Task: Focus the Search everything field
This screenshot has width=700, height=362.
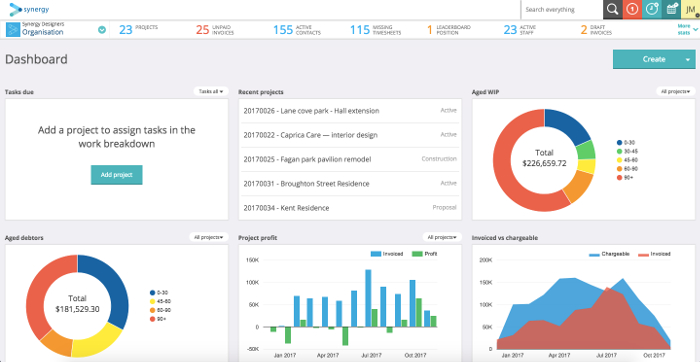Action: click(562, 9)
